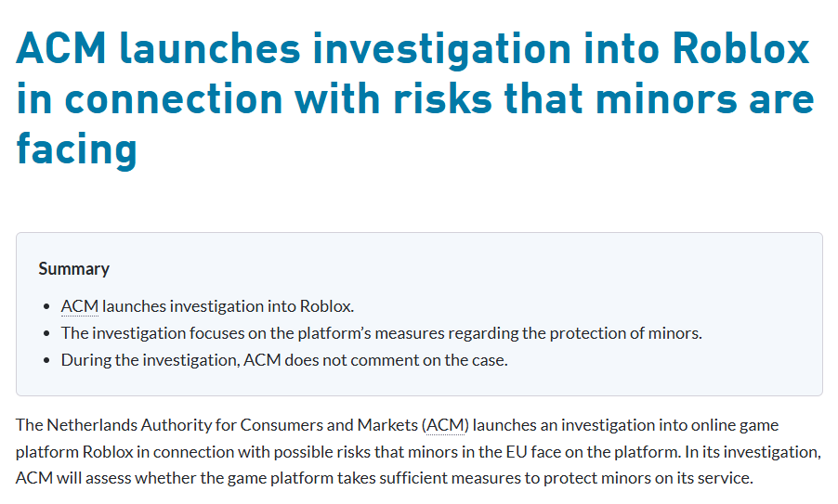
Task: Click the bullet starting 'During the investigation'
Action: pos(284,360)
